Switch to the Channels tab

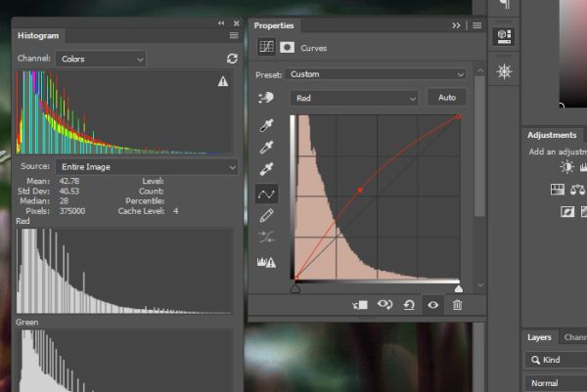575,337
